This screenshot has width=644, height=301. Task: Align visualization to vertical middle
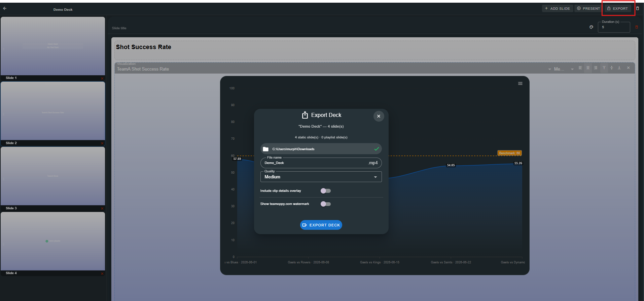(612, 68)
